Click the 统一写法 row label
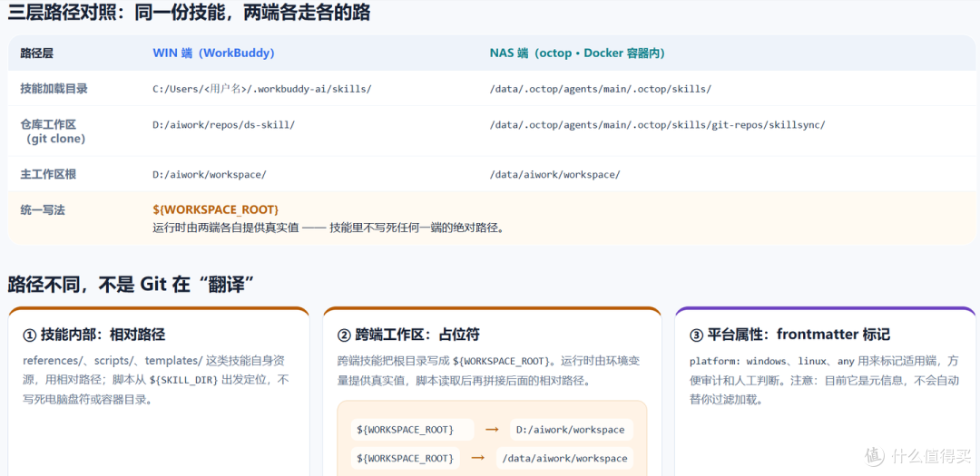 click(x=43, y=209)
